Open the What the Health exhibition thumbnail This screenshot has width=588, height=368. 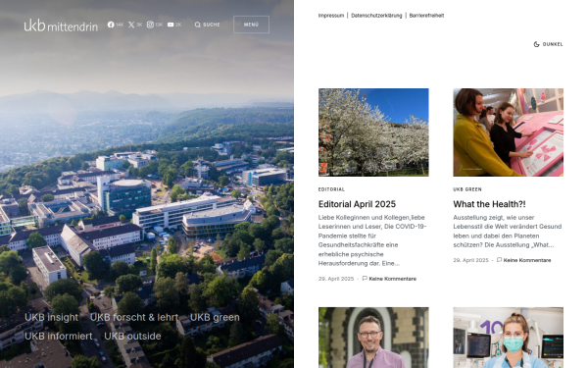click(x=508, y=132)
